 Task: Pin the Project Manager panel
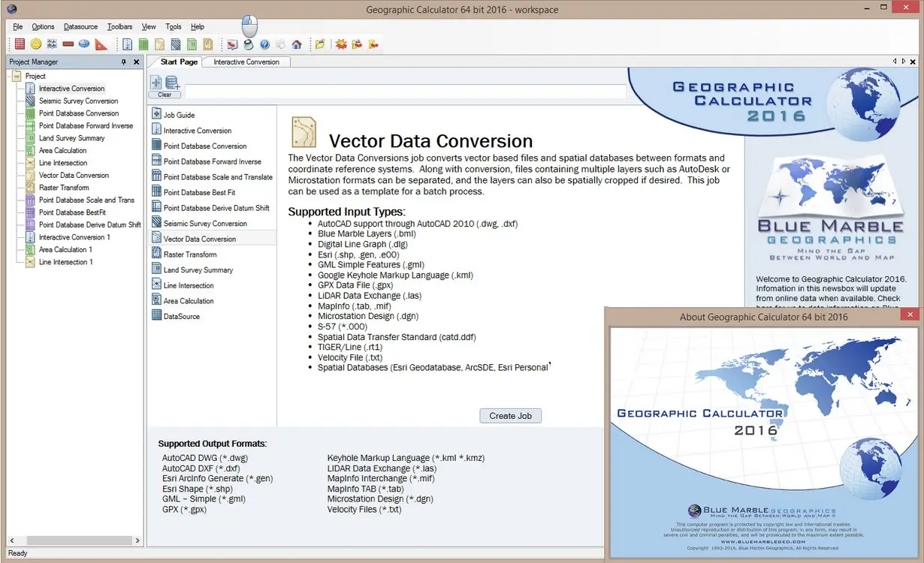click(124, 62)
